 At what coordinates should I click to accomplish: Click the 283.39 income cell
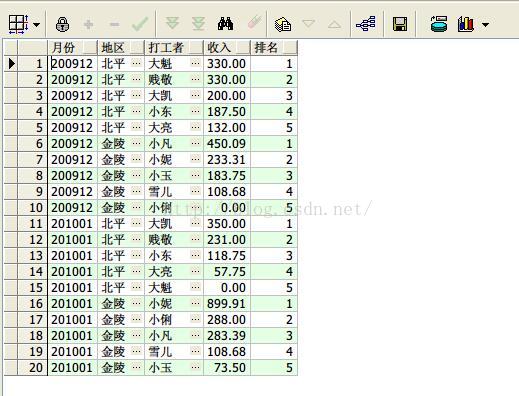point(227,336)
